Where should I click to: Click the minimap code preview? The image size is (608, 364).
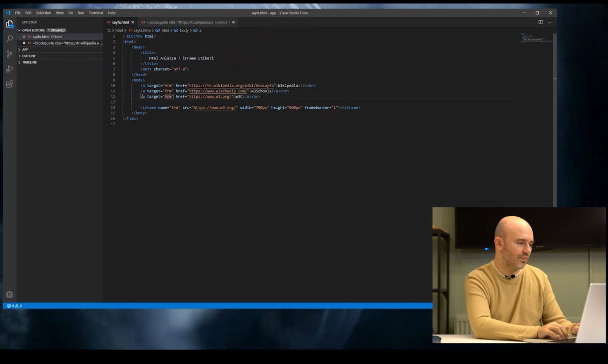(x=536, y=38)
